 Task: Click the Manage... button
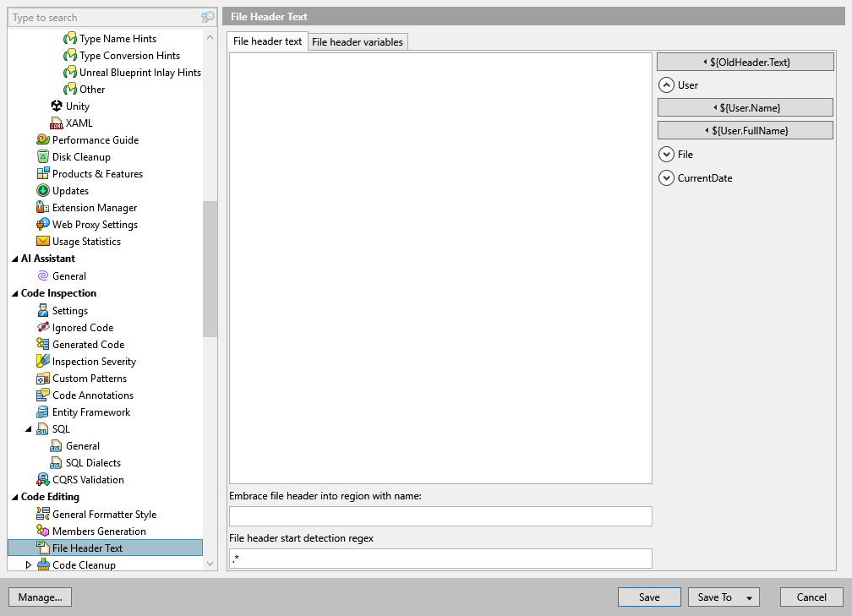[x=40, y=597]
